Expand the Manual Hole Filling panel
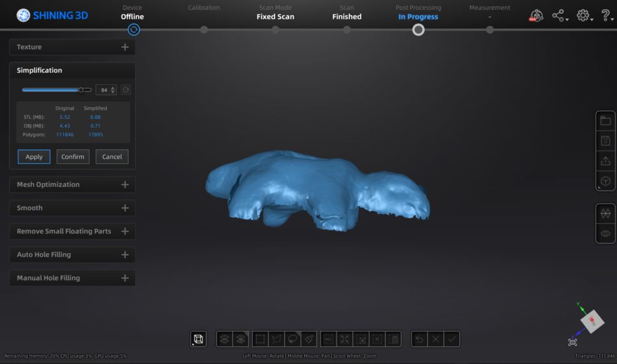Screen dimensions: 617x364 tap(72, 278)
